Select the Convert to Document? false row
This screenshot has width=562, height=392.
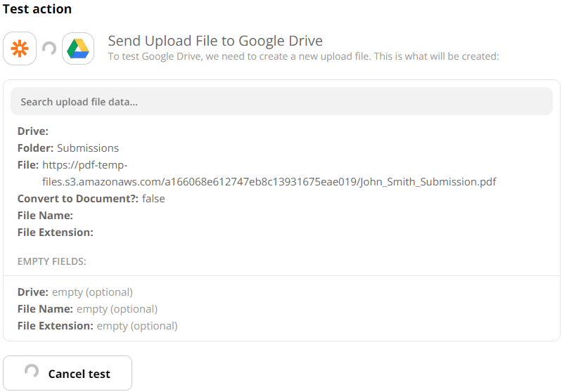point(91,199)
